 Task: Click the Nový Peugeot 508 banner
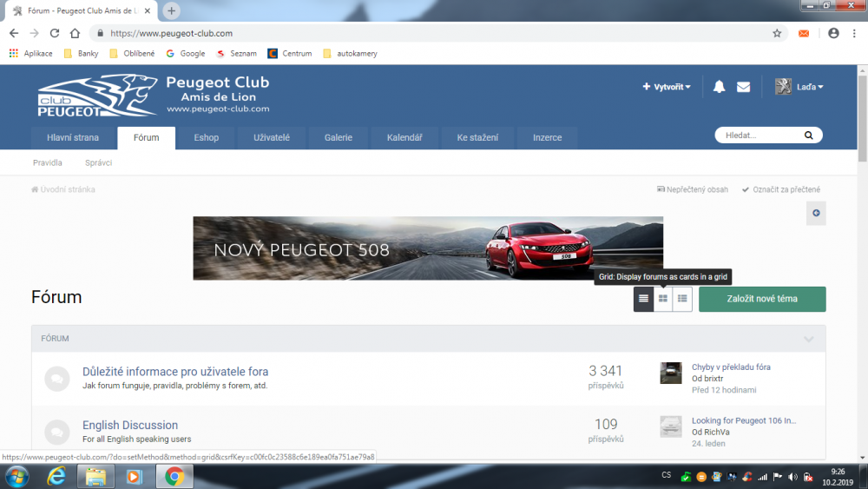point(428,248)
